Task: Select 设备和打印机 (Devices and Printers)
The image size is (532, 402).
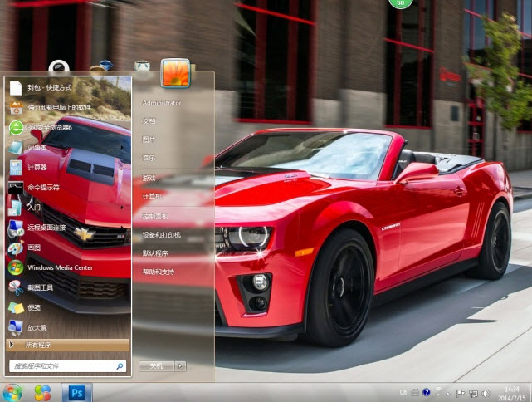Action: 161,235
